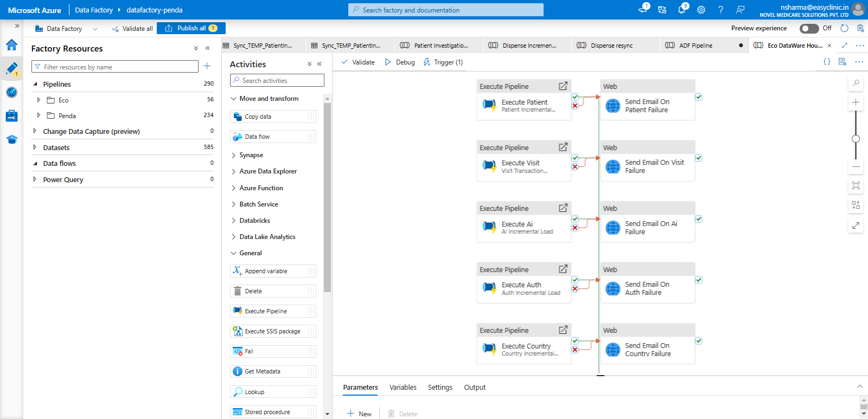Open the Monitor hub in left sidebar
Image resolution: width=868 pixels, height=419 pixels.
(x=11, y=92)
